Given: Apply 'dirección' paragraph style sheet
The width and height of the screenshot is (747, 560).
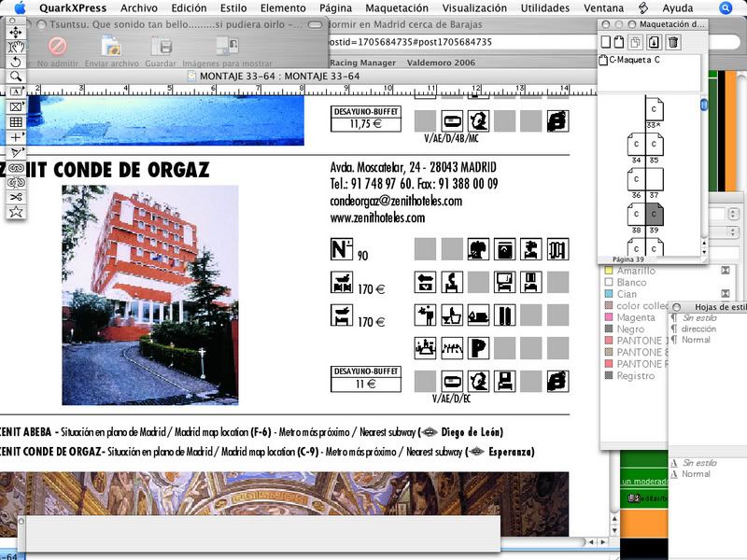Looking at the screenshot, I should [x=698, y=329].
